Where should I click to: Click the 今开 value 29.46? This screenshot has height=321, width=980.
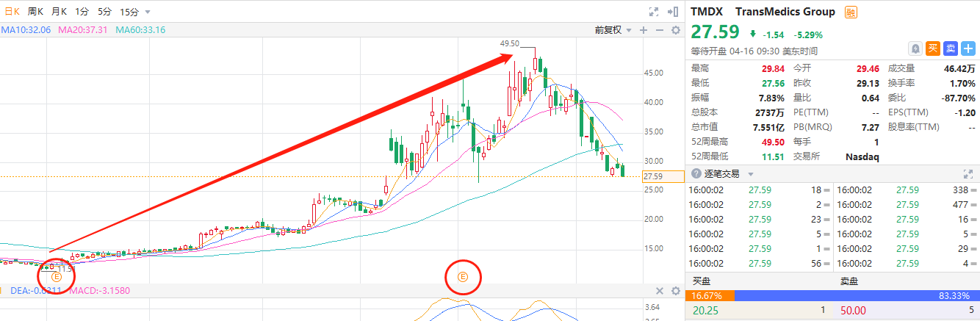867,68
